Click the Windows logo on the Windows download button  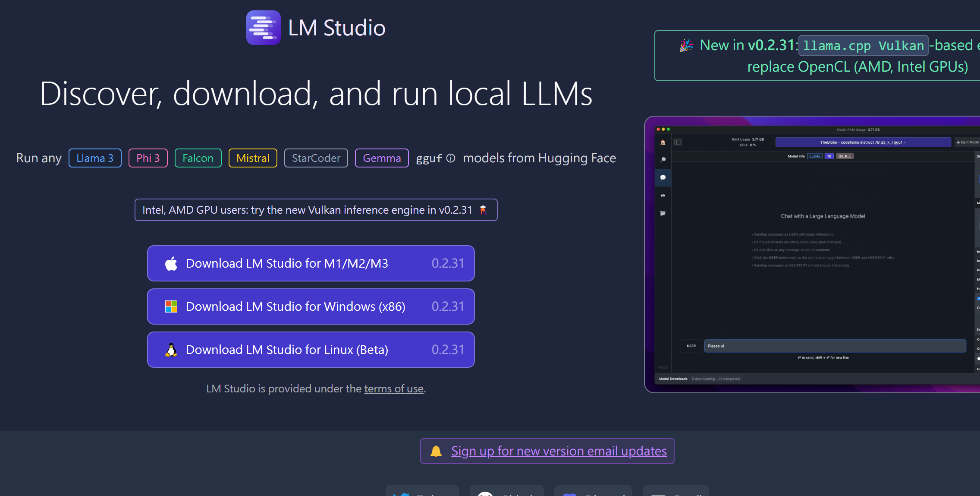click(171, 306)
